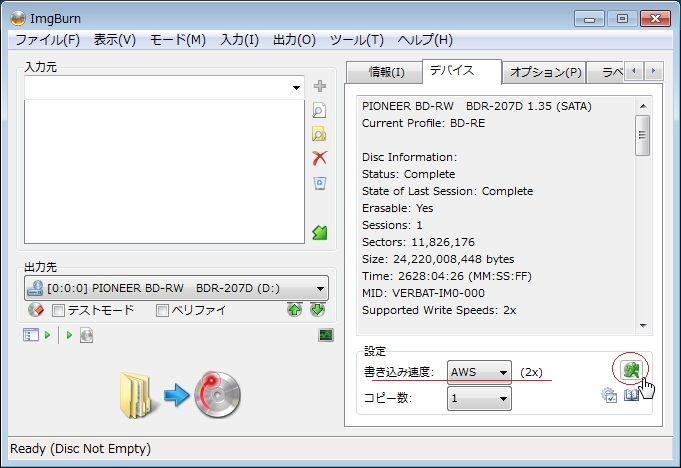Click the clear list recycle bin icon
681x468 pixels.
[x=320, y=183]
